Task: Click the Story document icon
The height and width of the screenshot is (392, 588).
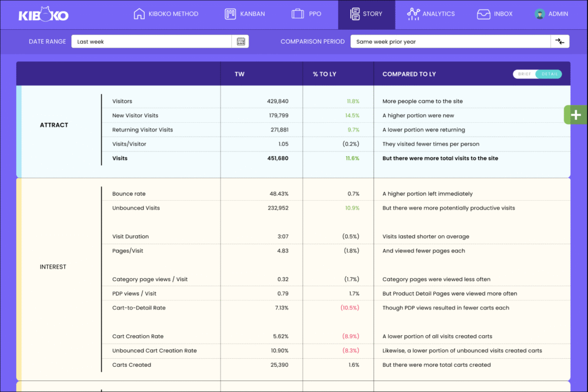Action: 354,14
